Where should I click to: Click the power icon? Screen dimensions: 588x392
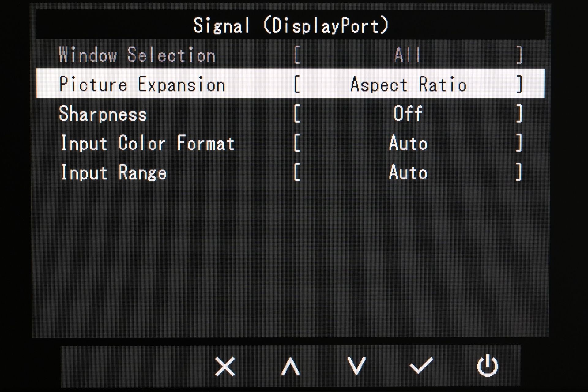pos(487,366)
